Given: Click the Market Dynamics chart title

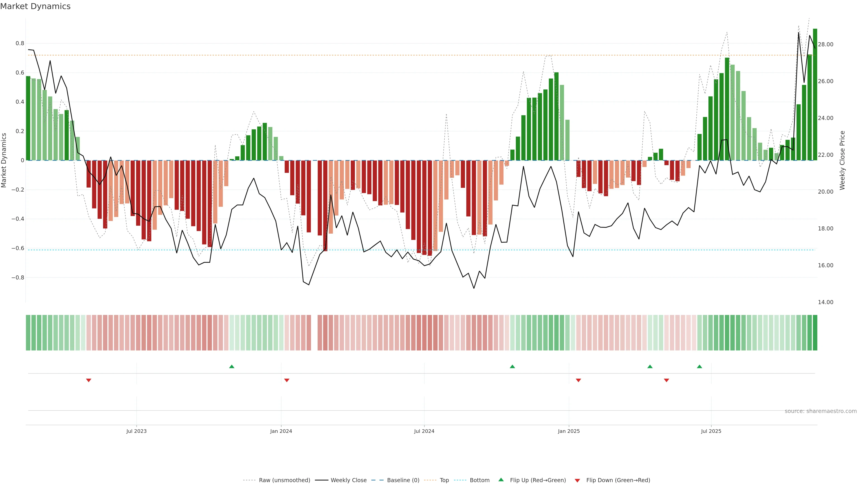Looking at the screenshot, I should [x=35, y=6].
